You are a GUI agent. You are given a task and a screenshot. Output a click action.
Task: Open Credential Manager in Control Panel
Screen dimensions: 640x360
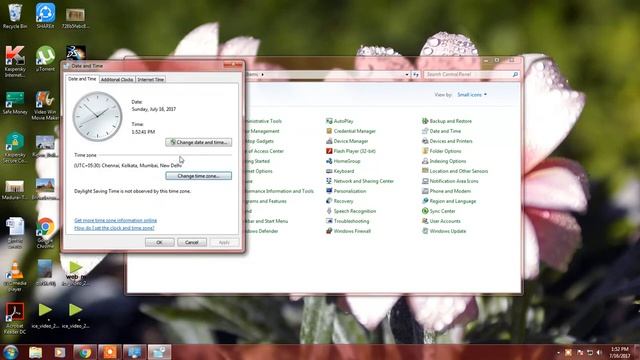point(351,131)
